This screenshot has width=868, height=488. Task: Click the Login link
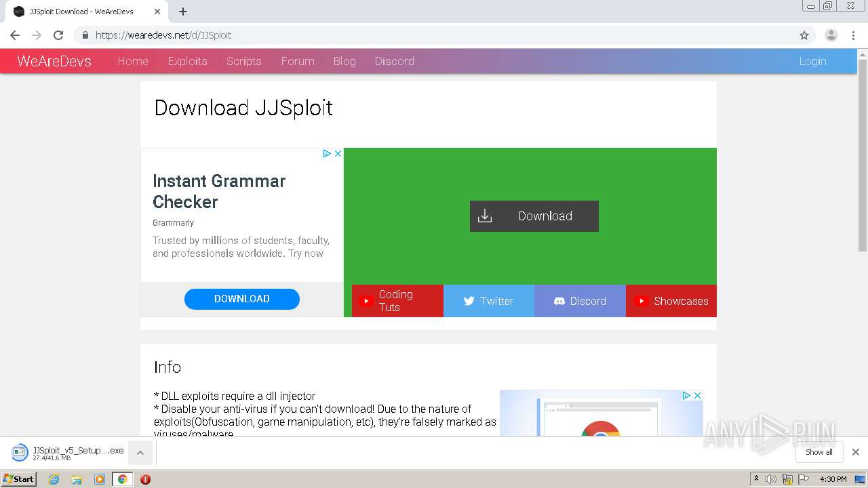(x=812, y=61)
